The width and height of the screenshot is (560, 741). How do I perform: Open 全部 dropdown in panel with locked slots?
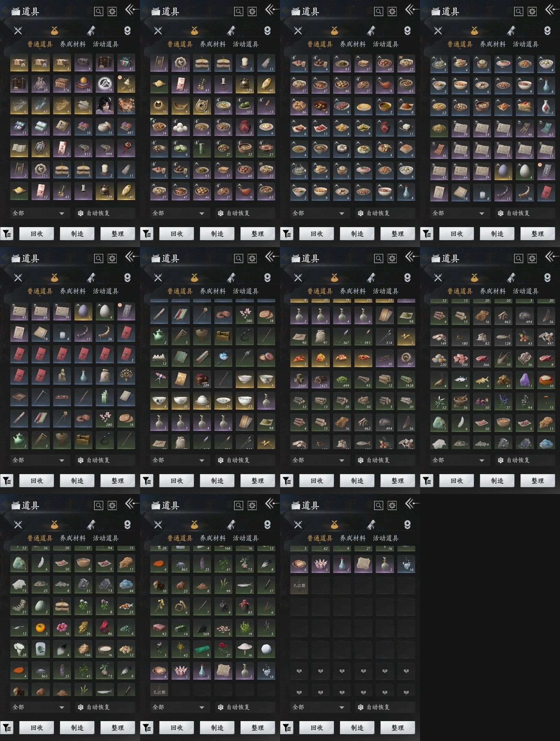click(318, 707)
